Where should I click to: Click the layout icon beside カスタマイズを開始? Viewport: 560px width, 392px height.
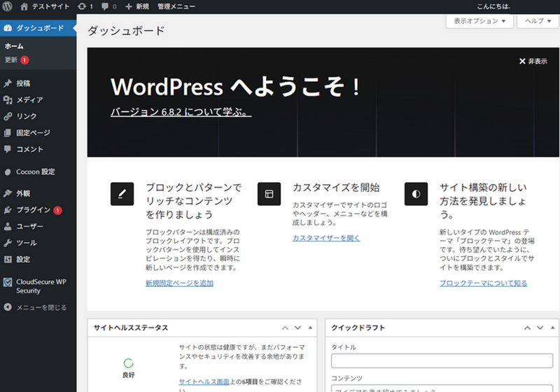[269, 194]
